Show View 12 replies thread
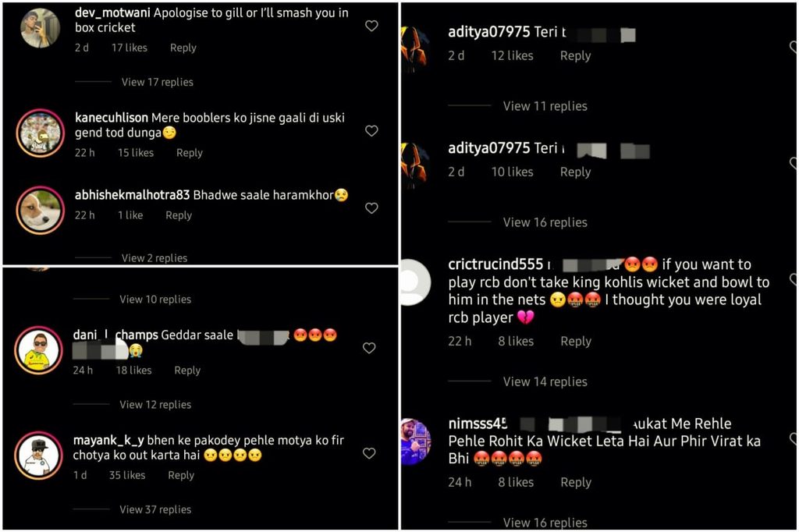Viewport: 799px width, 532px height. (155, 405)
